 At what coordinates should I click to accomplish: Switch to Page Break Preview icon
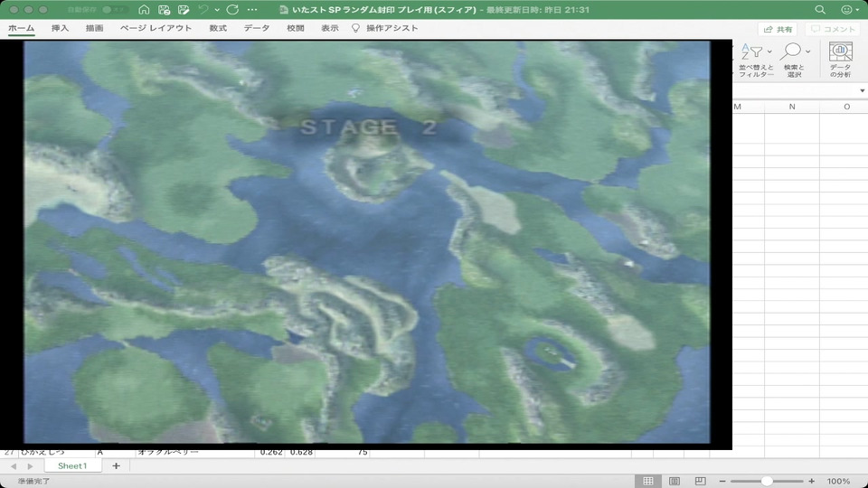700,481
